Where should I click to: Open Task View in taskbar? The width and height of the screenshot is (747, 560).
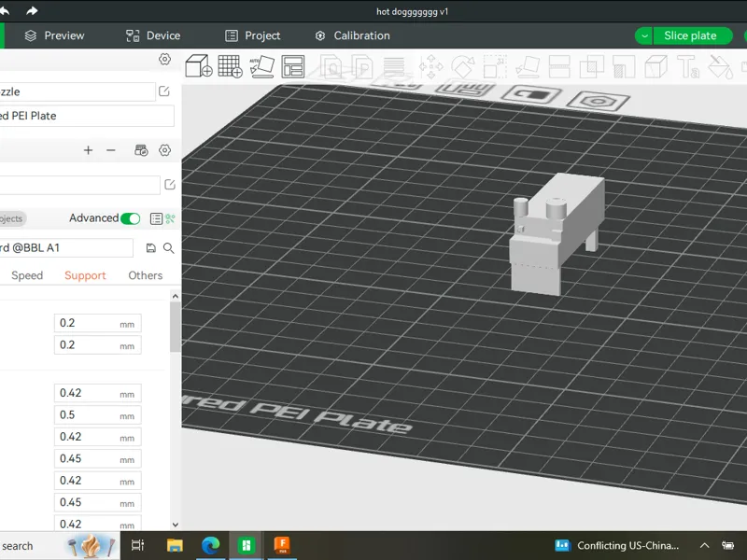pos(137,545)
